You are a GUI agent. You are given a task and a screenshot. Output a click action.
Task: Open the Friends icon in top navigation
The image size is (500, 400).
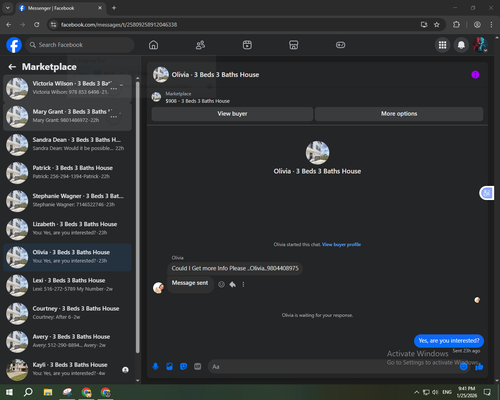(x=200, y=45)
